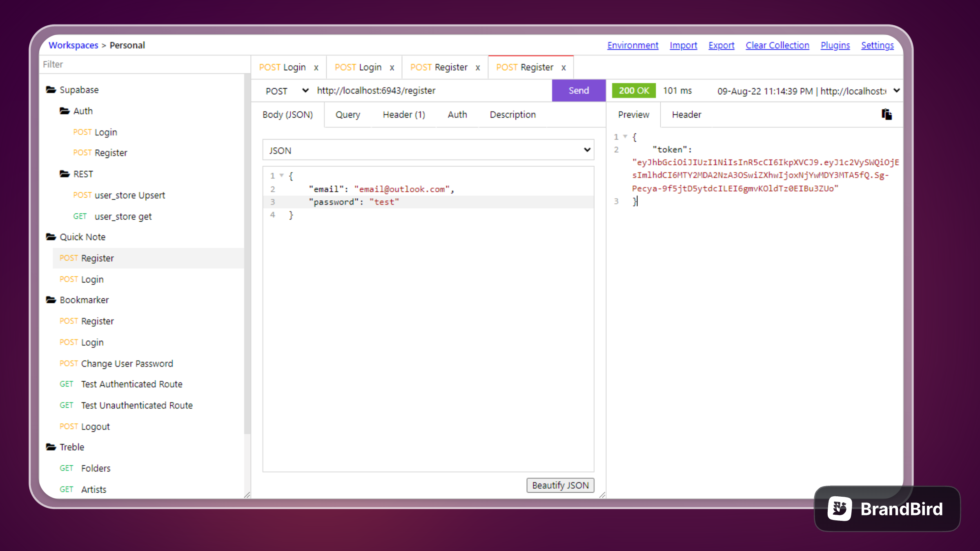Click the token value in response
Screen dimensions: 980x551
(x=765, y=176)
